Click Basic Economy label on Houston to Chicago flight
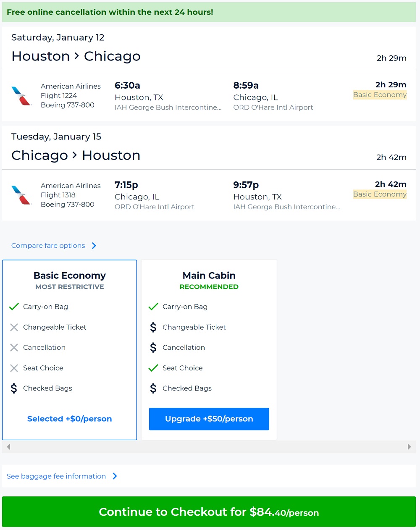Image resolution: width=420 pixels, height=530 pixels. tap(380, 95)
